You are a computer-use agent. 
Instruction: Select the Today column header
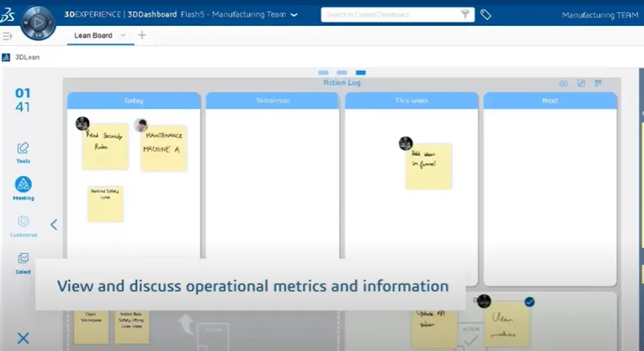(x=134, y=101)
